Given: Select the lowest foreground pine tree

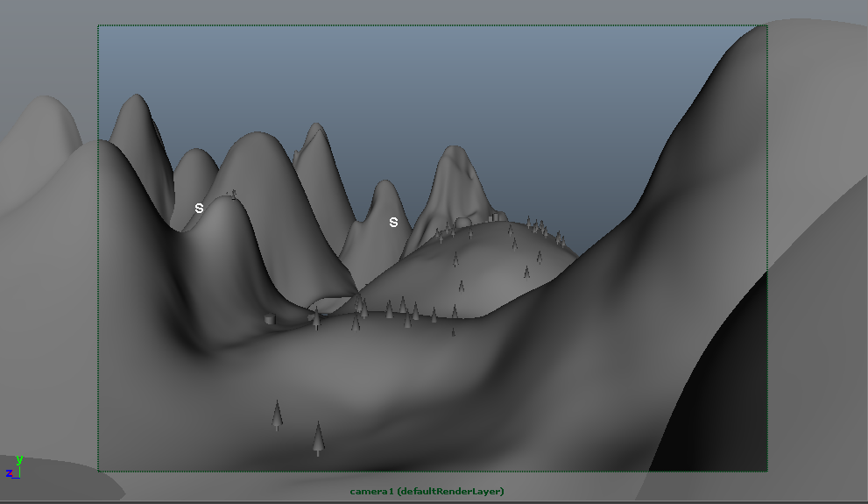Looking at the screenshot, I should click(x=318, y=438).
